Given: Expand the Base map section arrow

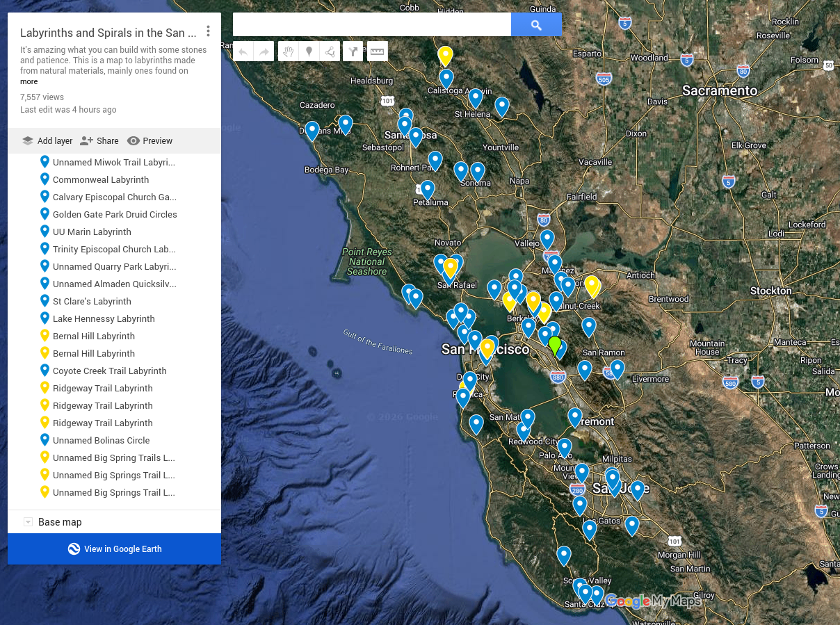Looking at the screenshot, I should [28, 522].
